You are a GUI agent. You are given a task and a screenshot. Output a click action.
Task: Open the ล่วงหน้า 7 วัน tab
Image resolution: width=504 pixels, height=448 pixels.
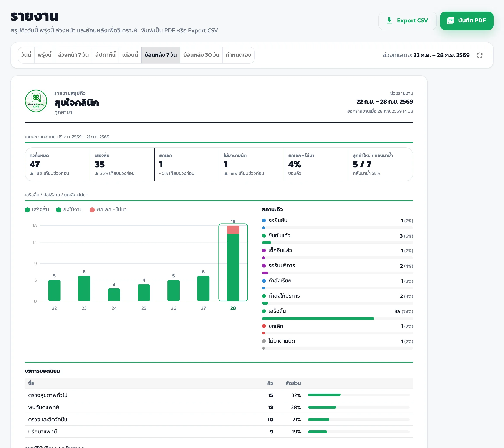point(73,55)
